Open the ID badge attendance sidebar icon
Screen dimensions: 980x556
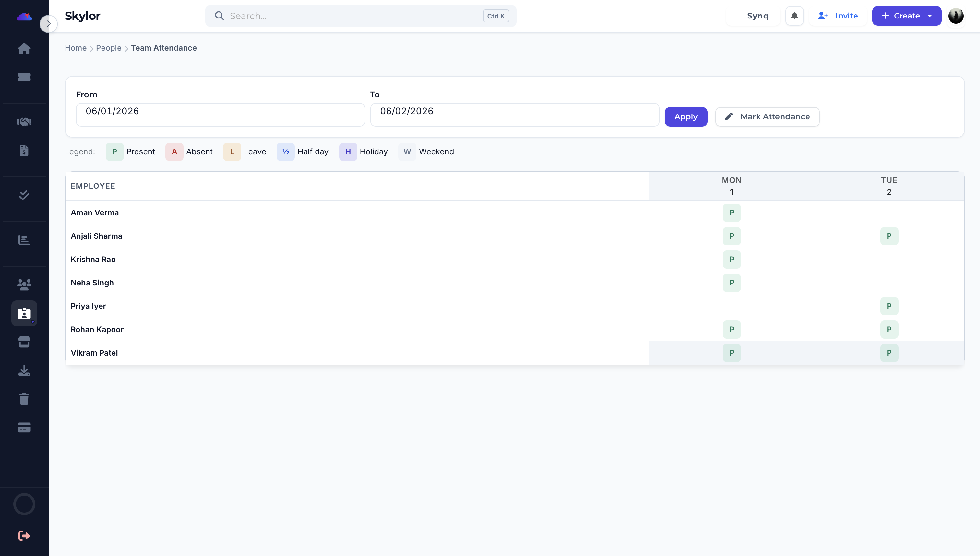click(x=24, y=313)
